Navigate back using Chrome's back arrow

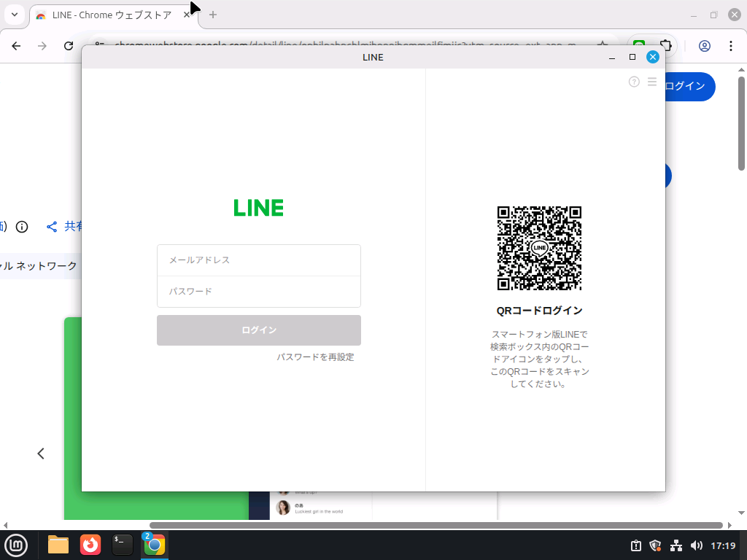[x=15, y=45]
